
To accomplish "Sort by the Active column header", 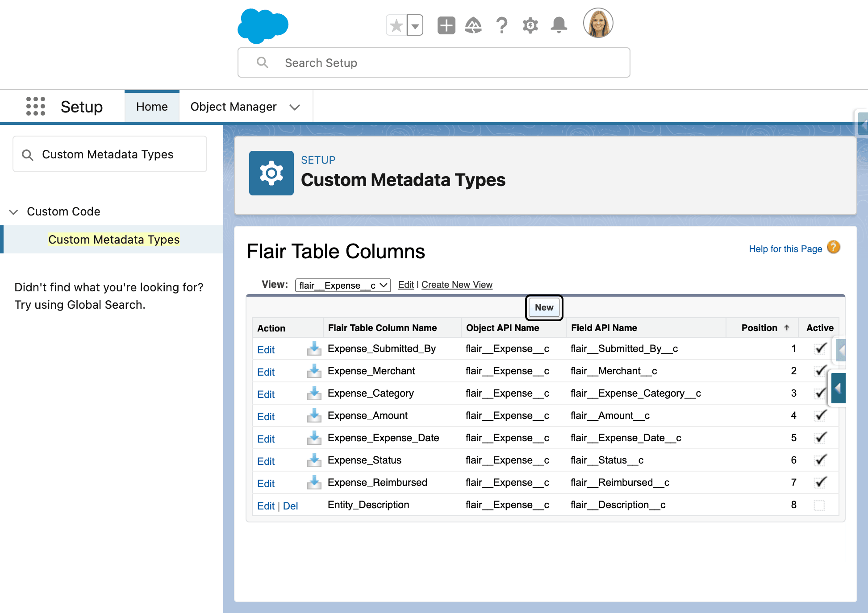I will 820,328.
